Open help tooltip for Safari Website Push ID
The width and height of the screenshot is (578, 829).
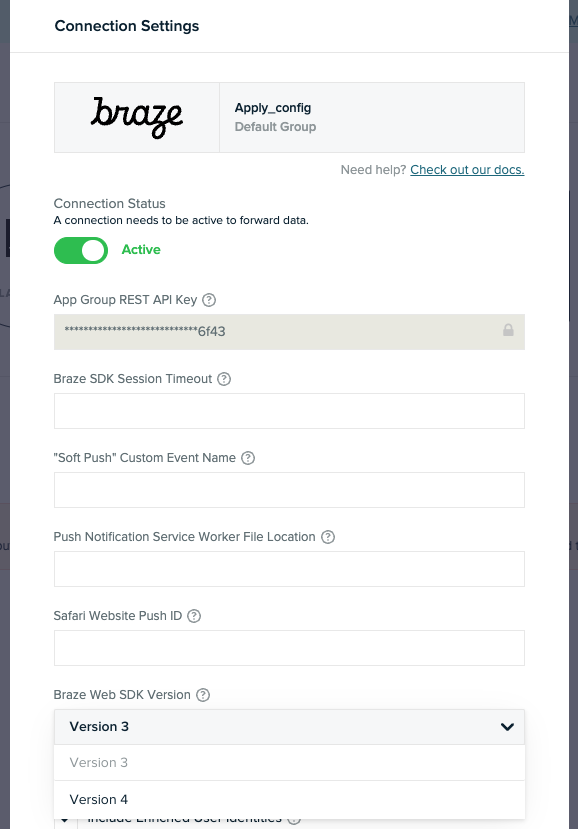tap(196, 615)
